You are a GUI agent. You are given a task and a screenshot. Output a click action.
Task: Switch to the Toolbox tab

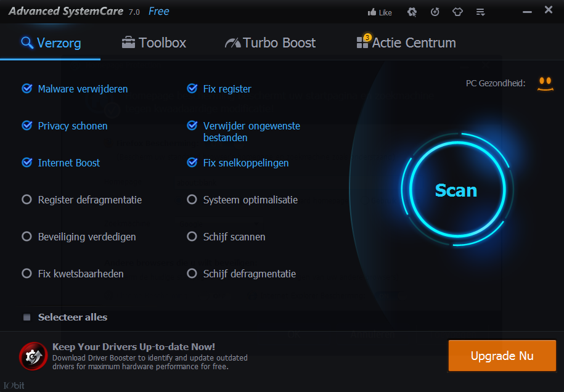[x=154, y=43]
